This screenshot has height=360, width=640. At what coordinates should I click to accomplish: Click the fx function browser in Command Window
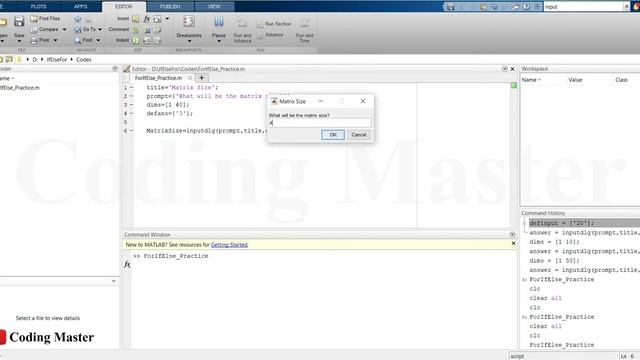click(127, 264)
